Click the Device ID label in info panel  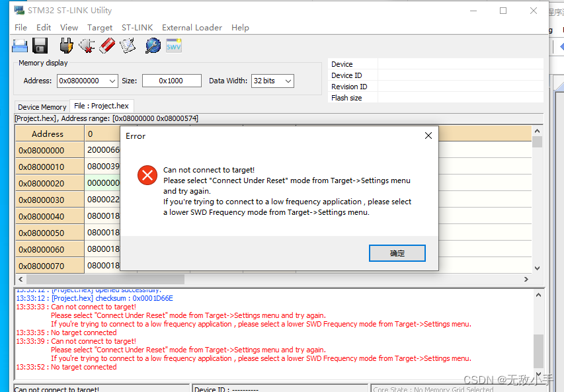tap(346, 75)
